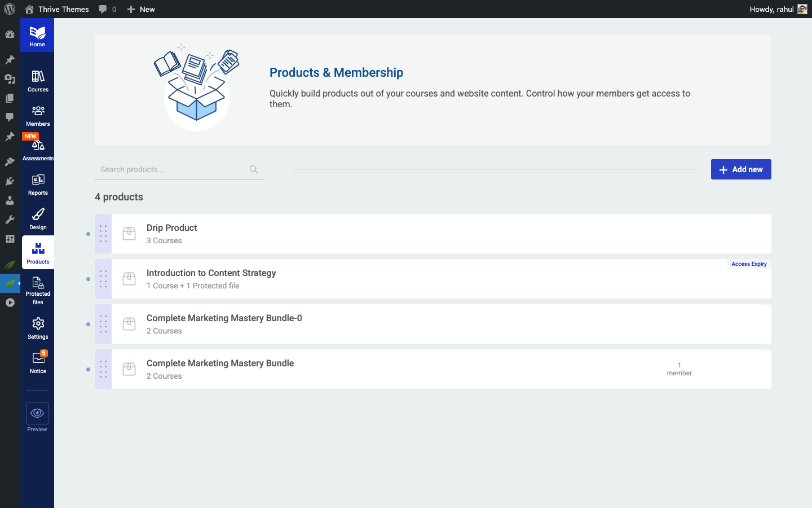The image size is (812, 508).
Task: Open Access Expiry on Introduction to Content Strategy
Action: [749, 264]
